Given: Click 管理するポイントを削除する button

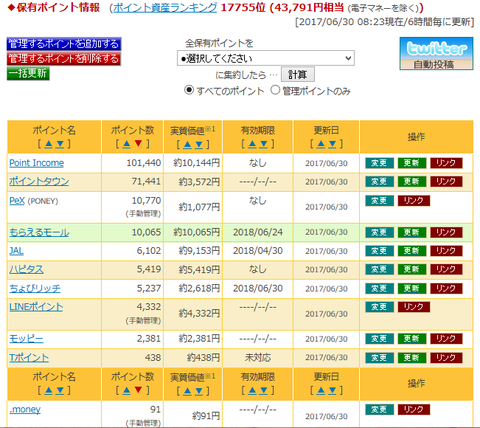Looking at the screenshot, I should click(64, 59).
